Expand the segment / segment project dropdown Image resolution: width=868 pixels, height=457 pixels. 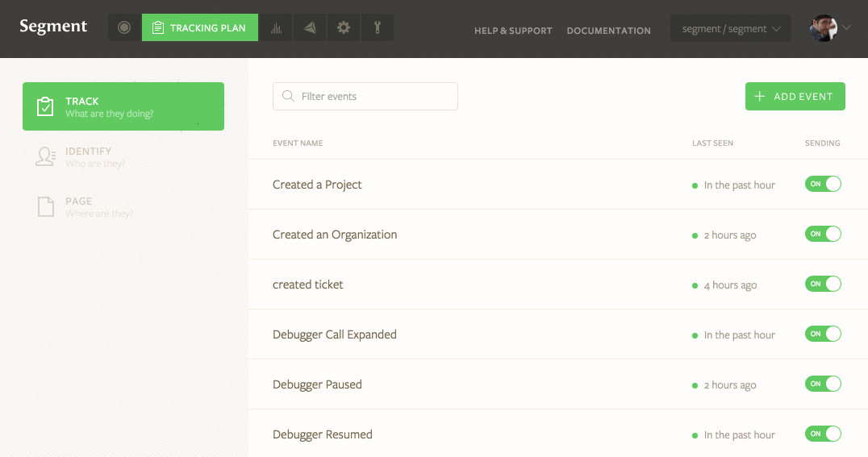(x=731, y=29)
